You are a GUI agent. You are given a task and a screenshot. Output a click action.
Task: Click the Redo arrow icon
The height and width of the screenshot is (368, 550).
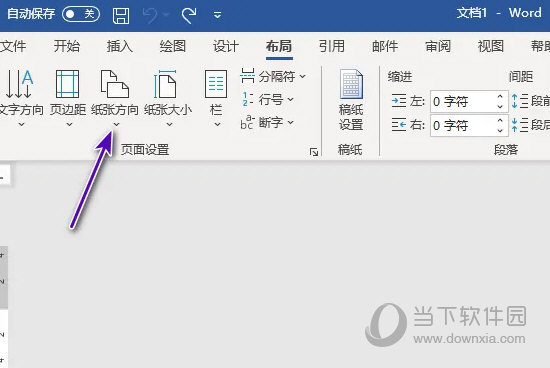pos(189,16)
